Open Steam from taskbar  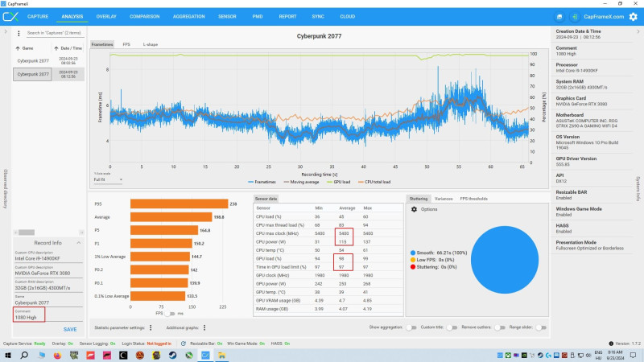[172, 355]
